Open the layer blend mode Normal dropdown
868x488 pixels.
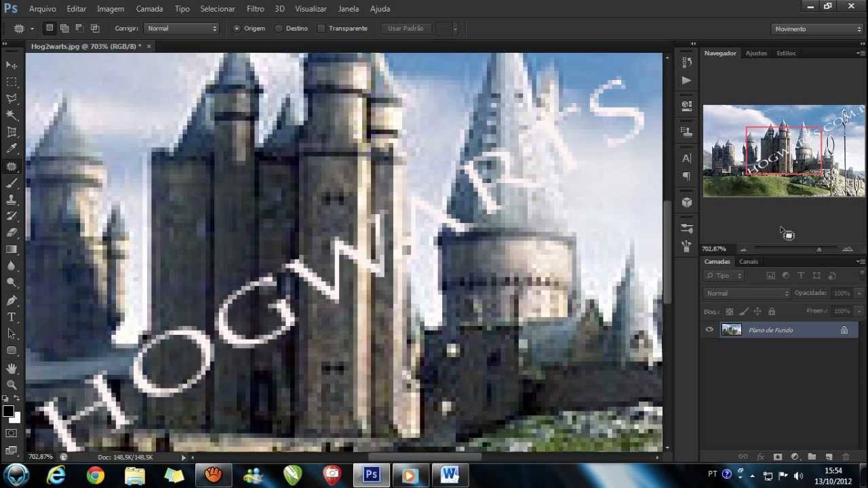pos(747,293)
